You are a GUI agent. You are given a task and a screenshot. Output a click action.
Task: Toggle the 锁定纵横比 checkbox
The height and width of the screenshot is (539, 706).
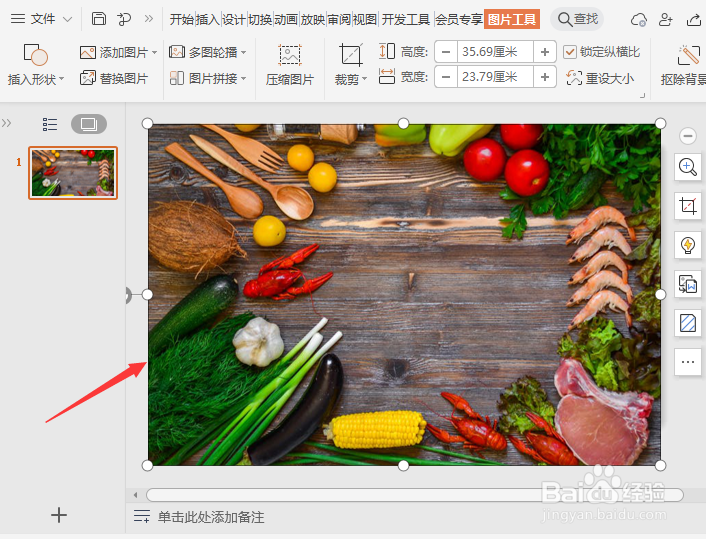(570, 52)
